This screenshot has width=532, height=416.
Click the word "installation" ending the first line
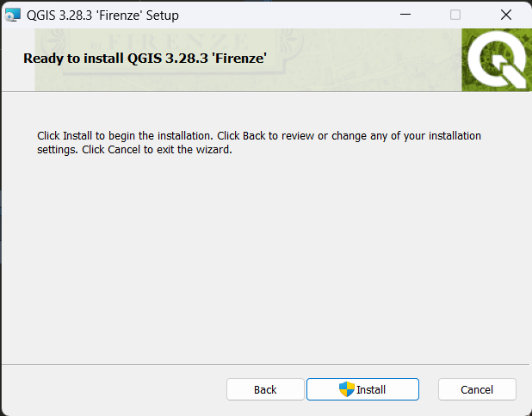pos(455,136)
